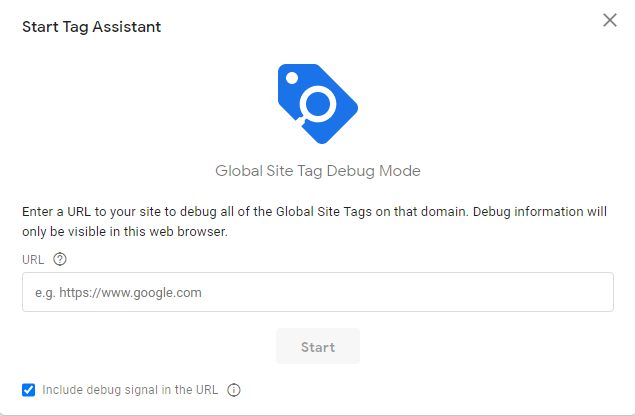Click the 'only be visible in this web browser' line
The height and width of the screenshot is (416, 635).
point(125,232)
